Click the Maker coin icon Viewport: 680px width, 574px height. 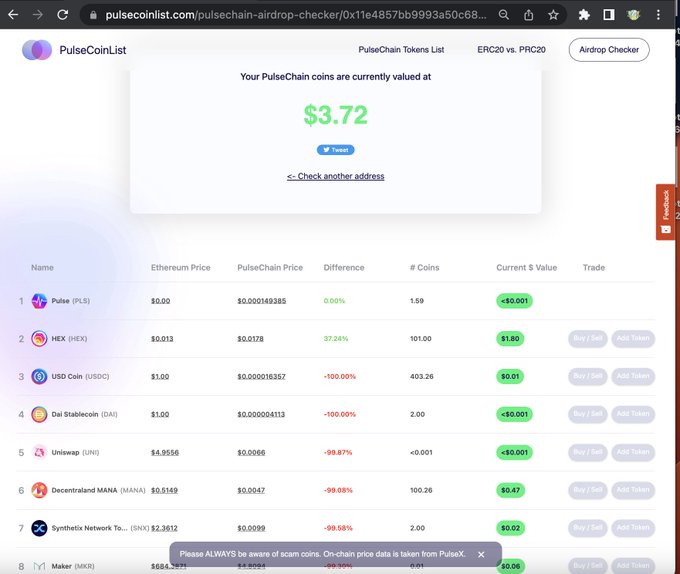pyautogui.click(x=39, y=566)
